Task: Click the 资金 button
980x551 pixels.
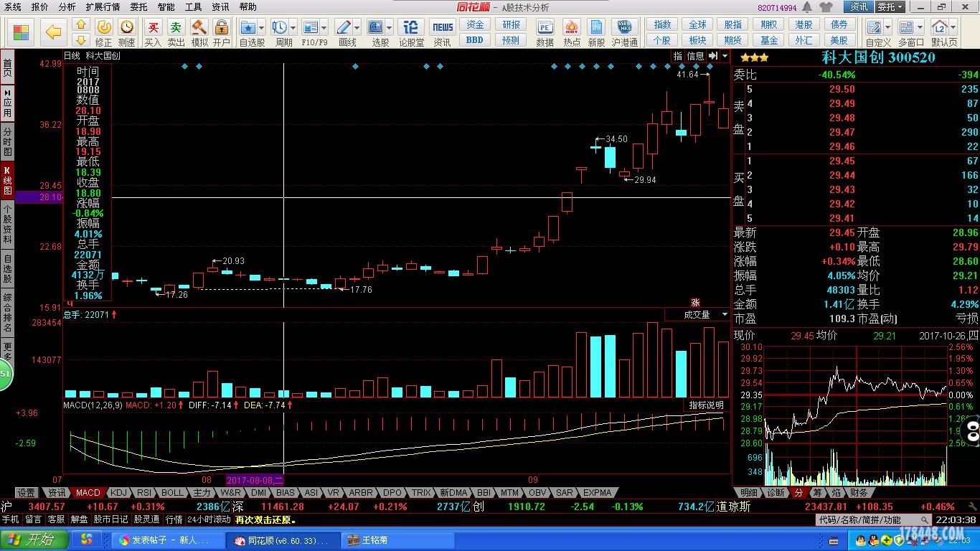Action: point(475,25)
